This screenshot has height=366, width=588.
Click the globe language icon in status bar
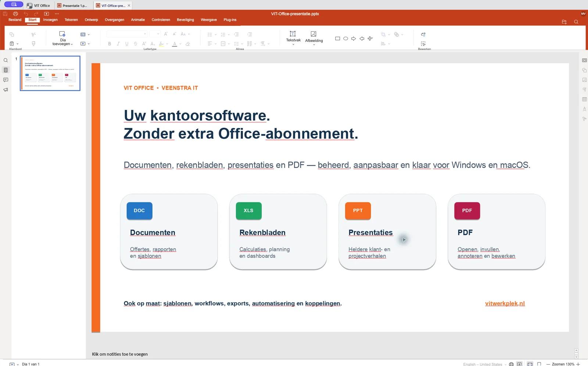511,364
